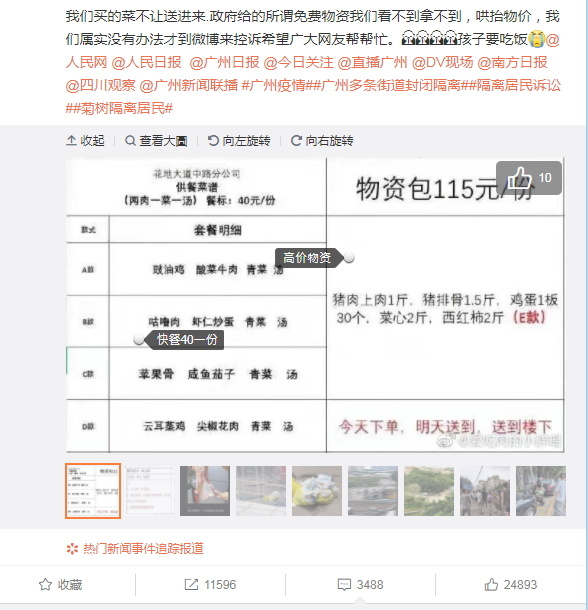Open the large image view with 查看大图

tap(156, 140)
